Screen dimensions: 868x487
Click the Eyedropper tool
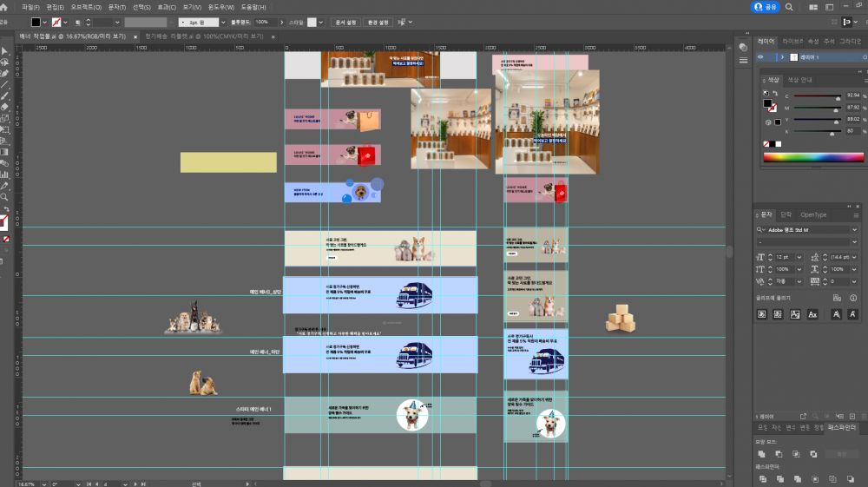4,186
